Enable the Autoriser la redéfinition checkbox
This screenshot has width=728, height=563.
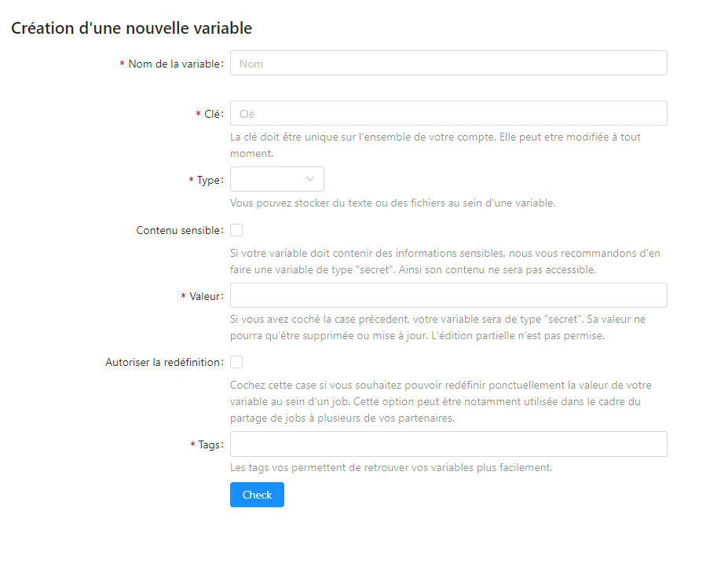236,361
